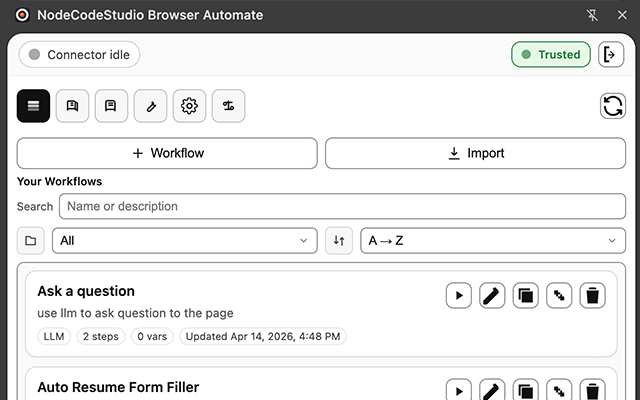Click the Import button

coord(475,153)
